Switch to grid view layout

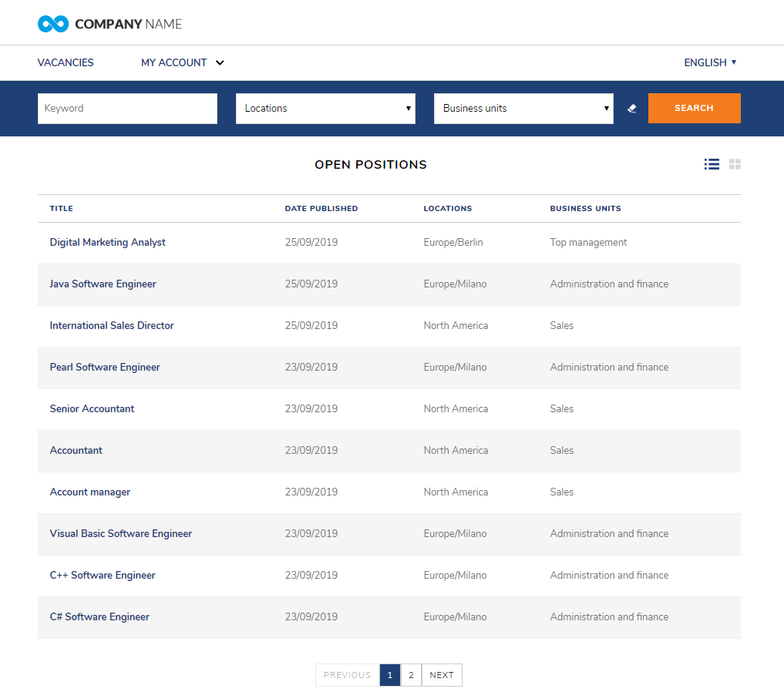pyautogui.click(x=735, y=164)
